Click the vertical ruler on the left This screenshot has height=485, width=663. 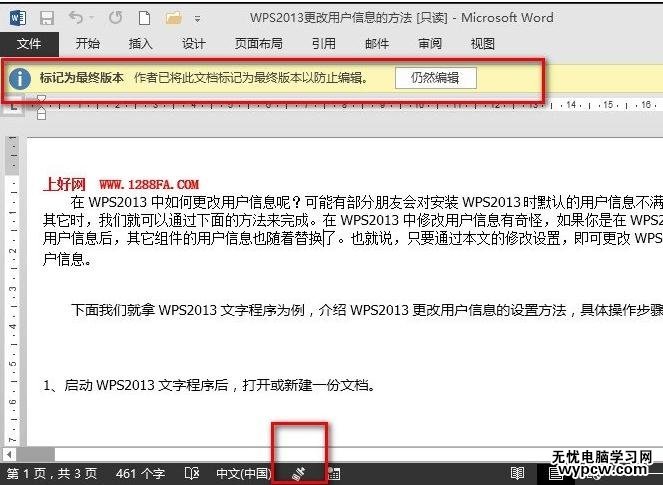pyautogui.click(x=13, y=291)
